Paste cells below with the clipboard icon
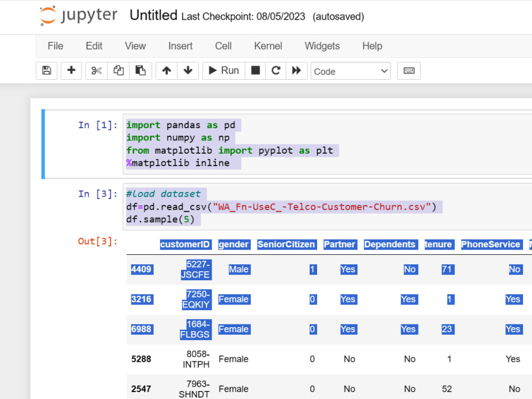Image resolution: width=532 pixels, height=399 pixels. coord(140,71)
